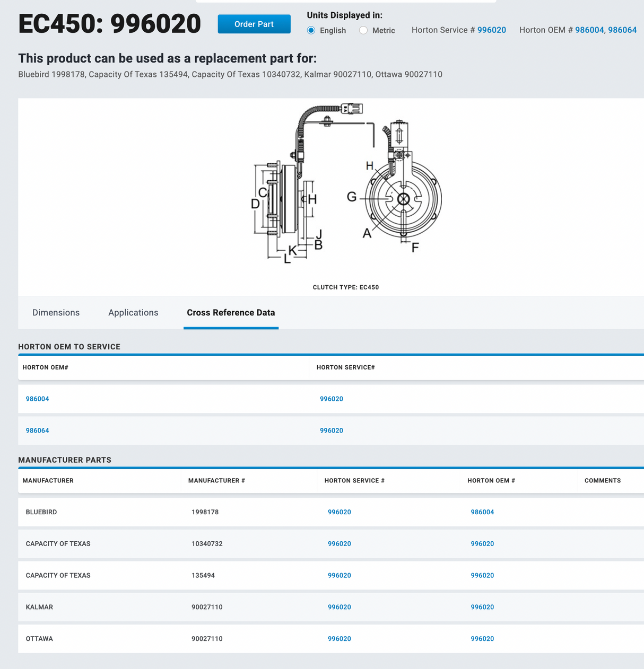Open the Horton Service # 996020 header link
The image size is (644, 669).
click(492, 30)
